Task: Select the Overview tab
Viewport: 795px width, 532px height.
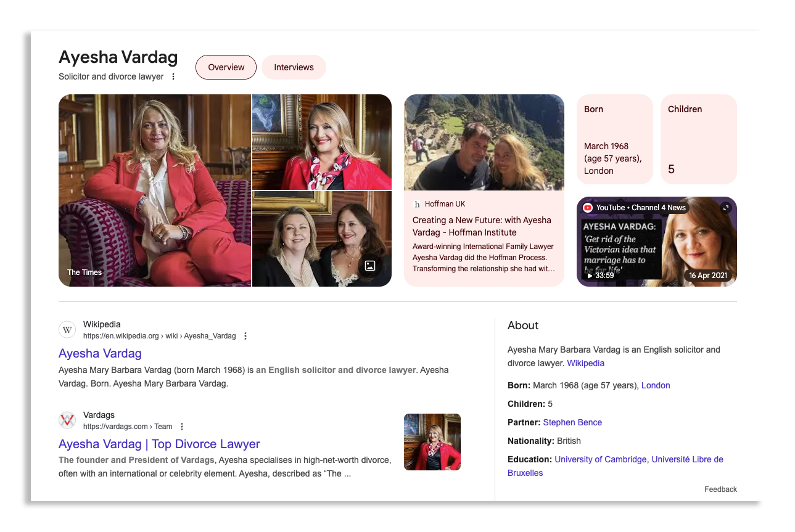Action: click(226, 67)
